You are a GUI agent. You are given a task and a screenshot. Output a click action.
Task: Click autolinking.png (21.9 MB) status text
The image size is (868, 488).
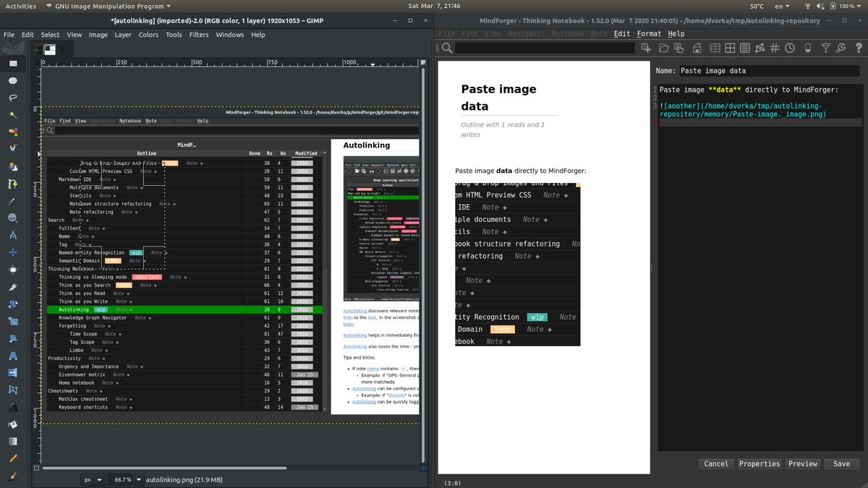pyautogui.click(x=184, y=479)
